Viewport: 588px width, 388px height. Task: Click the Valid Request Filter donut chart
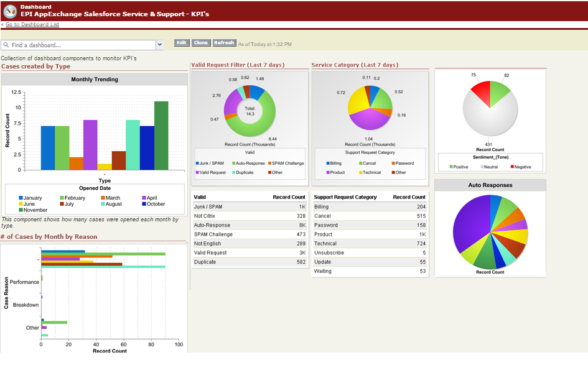click(250, 111)
